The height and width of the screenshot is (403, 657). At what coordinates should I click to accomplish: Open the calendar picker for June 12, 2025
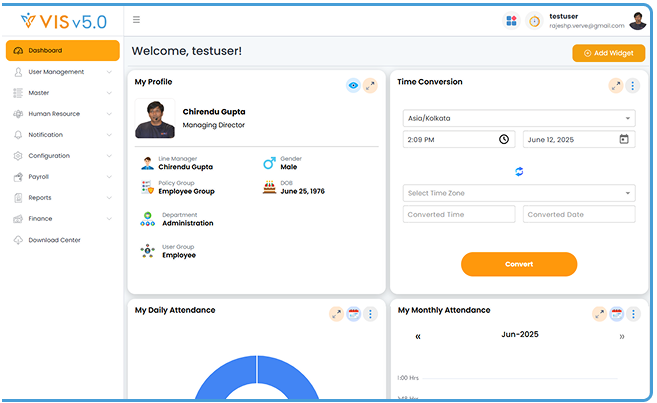[x=624, y=139]
